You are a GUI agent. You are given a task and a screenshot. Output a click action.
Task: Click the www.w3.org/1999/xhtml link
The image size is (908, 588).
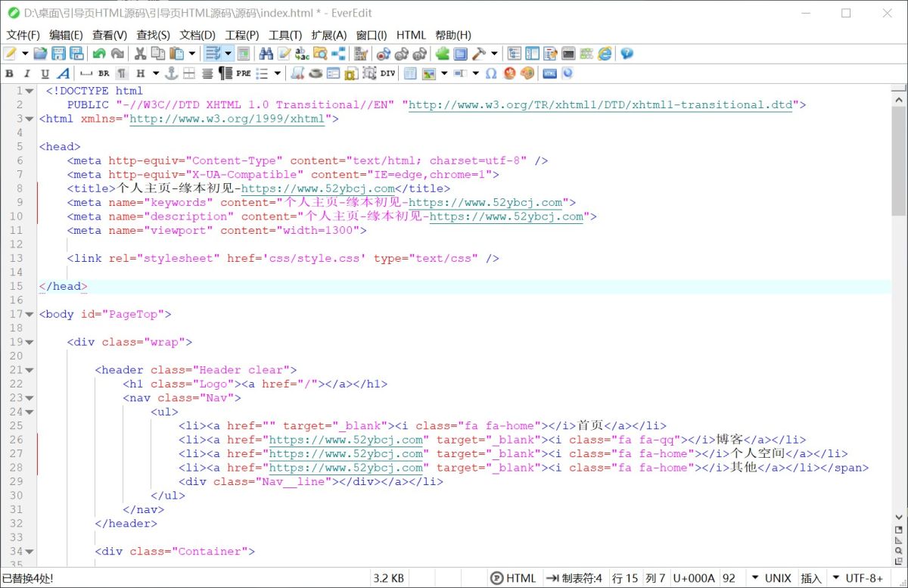[x=227, y=119]
